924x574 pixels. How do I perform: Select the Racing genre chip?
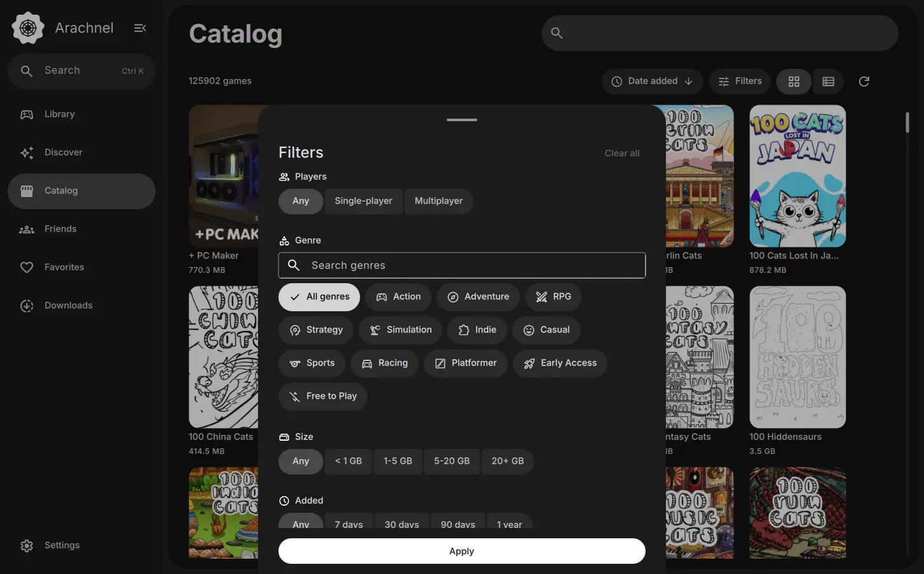tap(384, 363)
